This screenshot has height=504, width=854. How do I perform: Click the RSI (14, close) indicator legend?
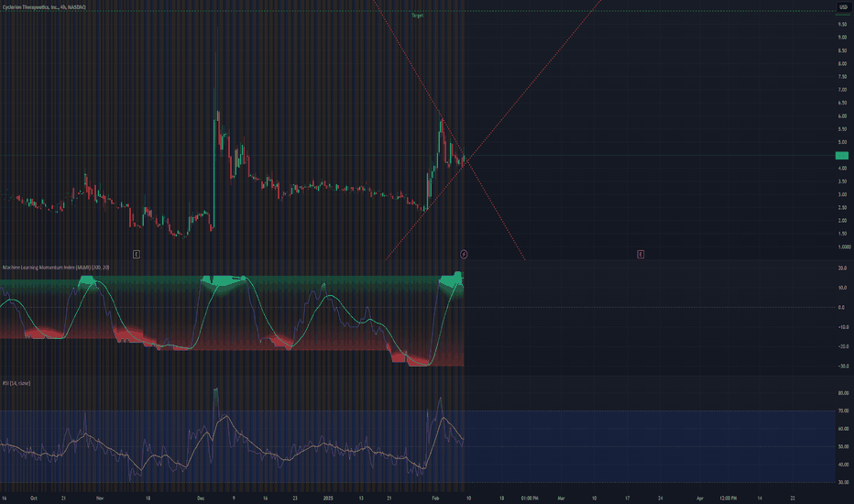coord(16,384)
